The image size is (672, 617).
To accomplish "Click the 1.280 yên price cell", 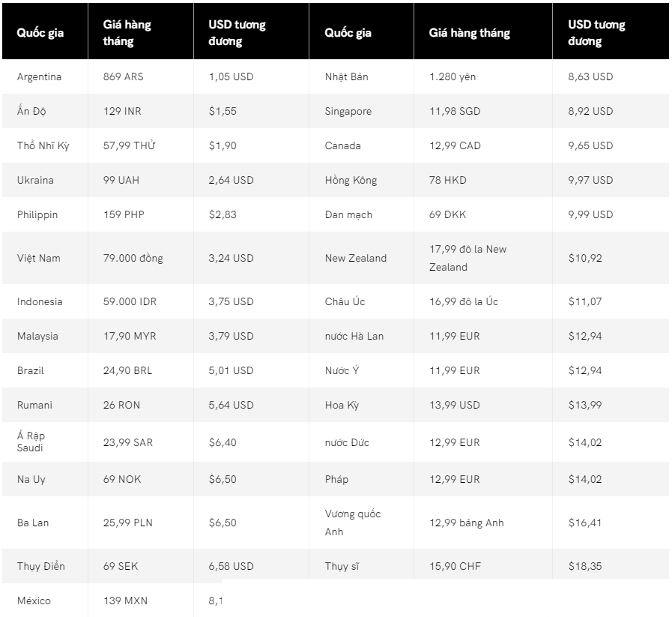I will tap(452, 76).
